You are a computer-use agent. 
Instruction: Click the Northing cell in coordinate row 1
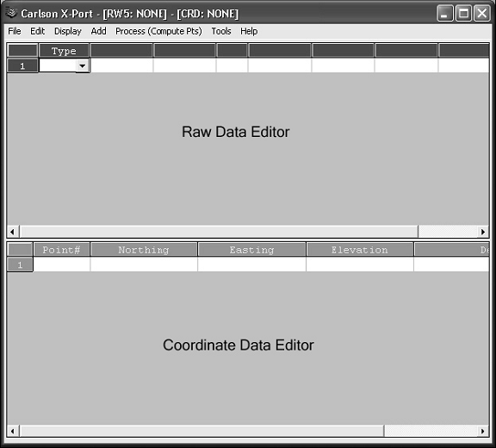click(144, 264)
